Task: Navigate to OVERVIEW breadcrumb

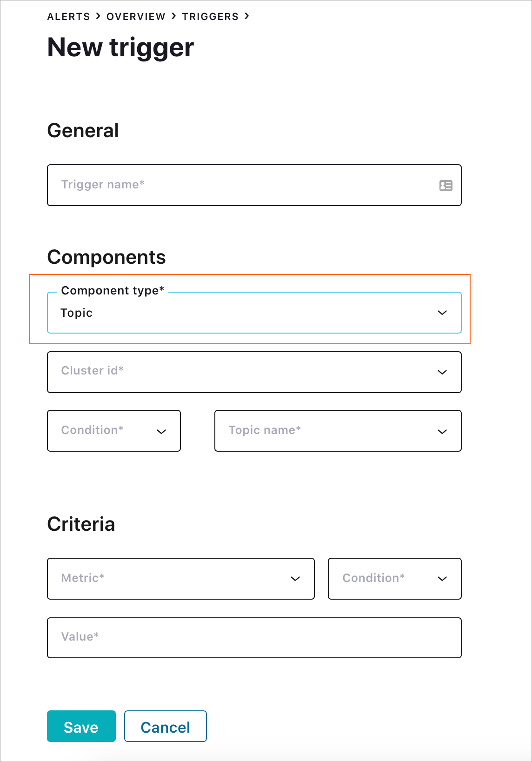Action: [x=136, y=17]
